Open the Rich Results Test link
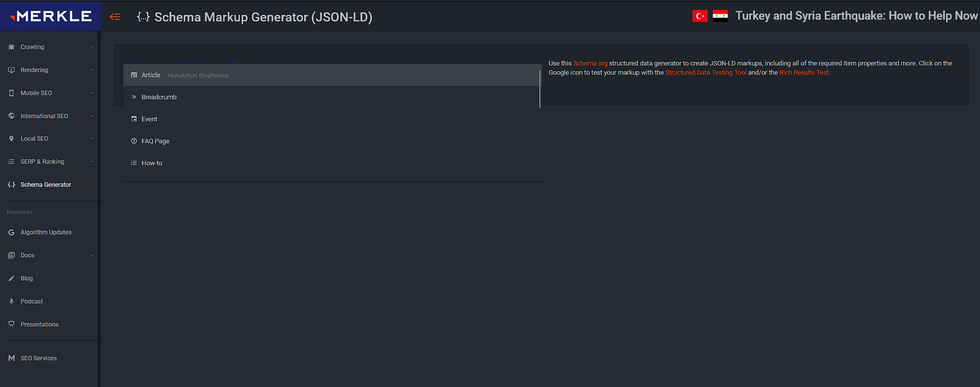Image resolution: width=980 pixels, height=387 pixels. coord(803,73)
